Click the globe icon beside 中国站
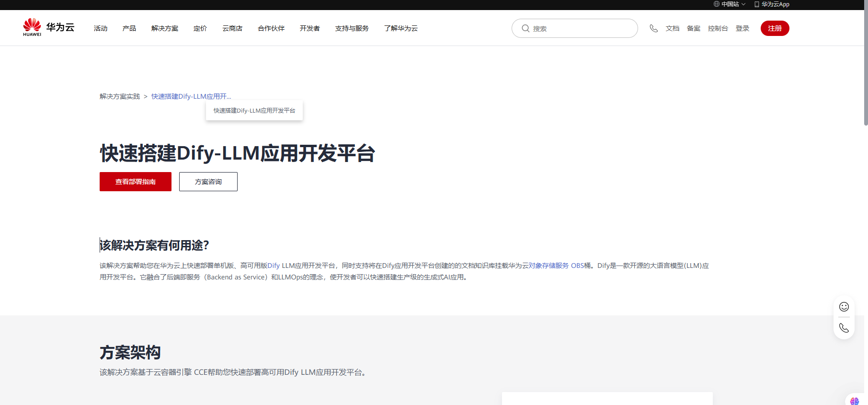Viewport: 868px width, 405px height. click(717, 4)
